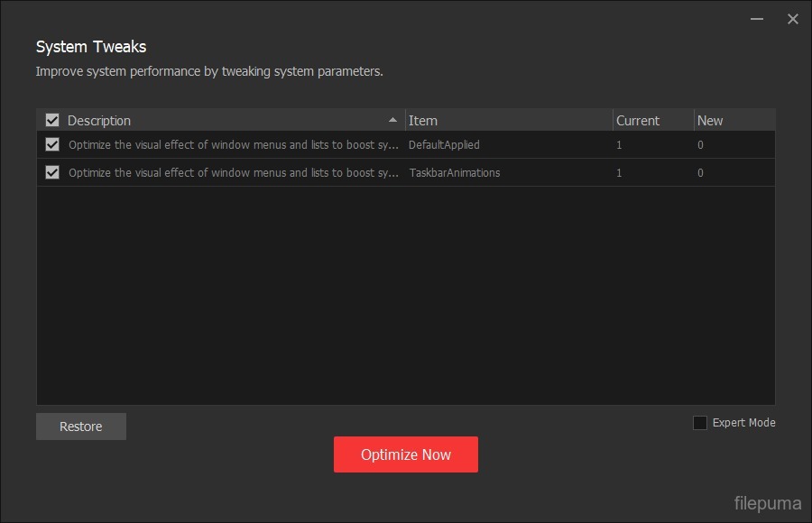Start optimization with the Optimize Now button
This screenshot has width=812, height=523.
click(x=406, y=454)
